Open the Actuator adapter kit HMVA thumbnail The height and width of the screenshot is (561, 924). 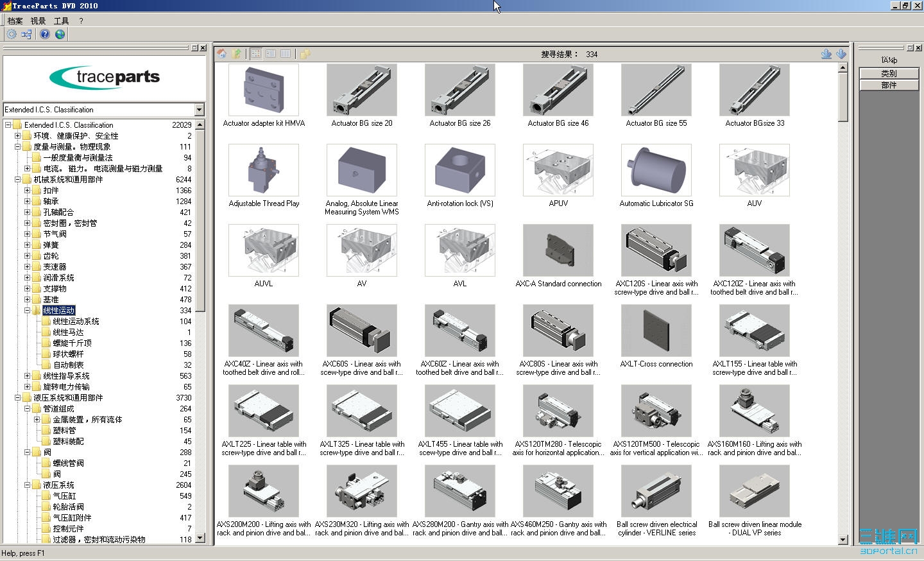point(264,90)
